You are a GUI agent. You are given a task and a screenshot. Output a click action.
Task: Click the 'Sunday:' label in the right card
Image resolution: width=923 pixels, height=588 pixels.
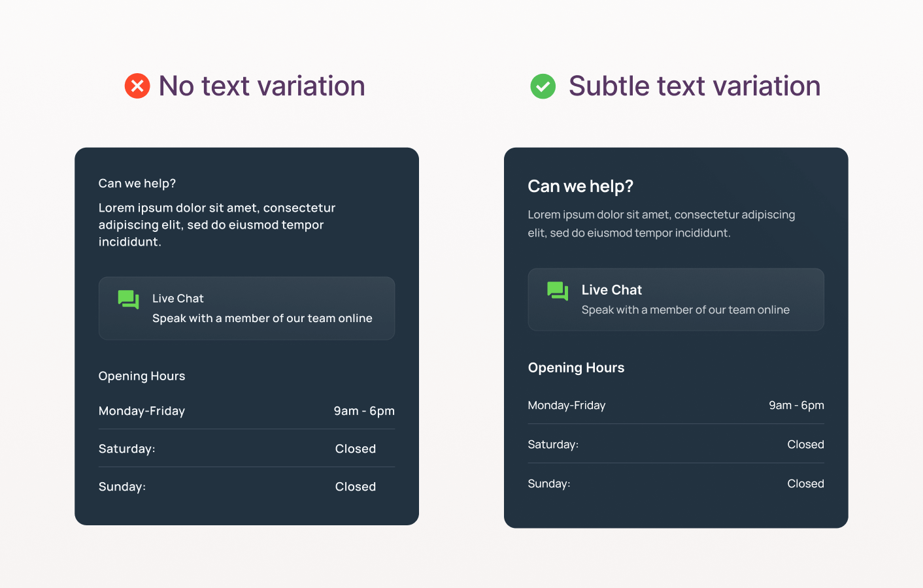pos(549,483)
